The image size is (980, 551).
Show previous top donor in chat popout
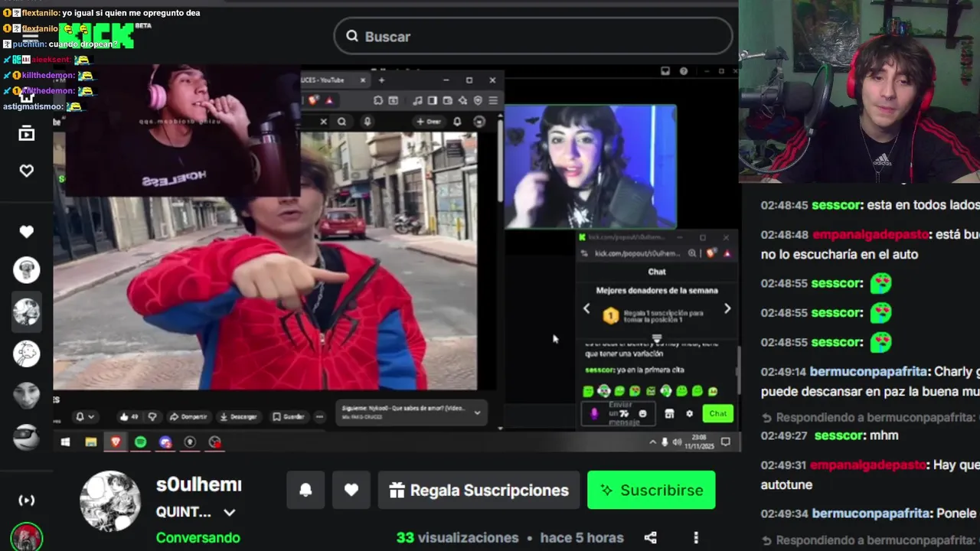click(x=587, y=308)
